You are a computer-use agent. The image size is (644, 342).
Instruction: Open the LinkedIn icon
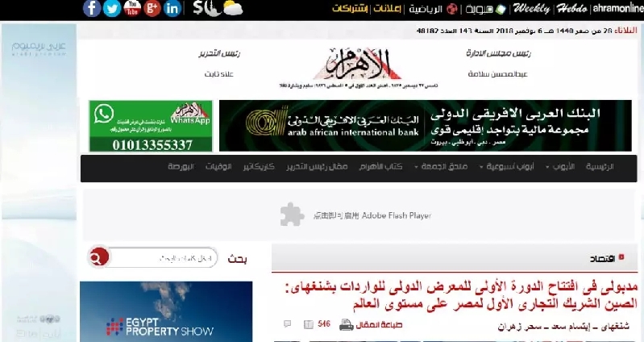point(172,9)
